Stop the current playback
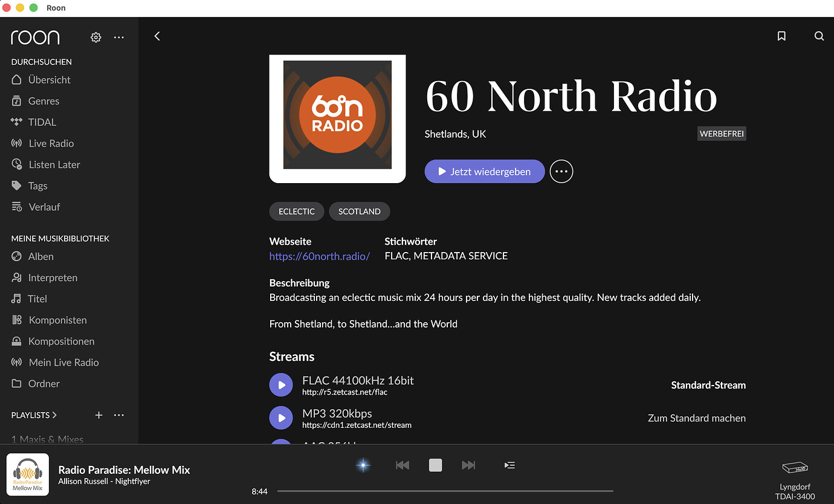 tap(435, 465)
